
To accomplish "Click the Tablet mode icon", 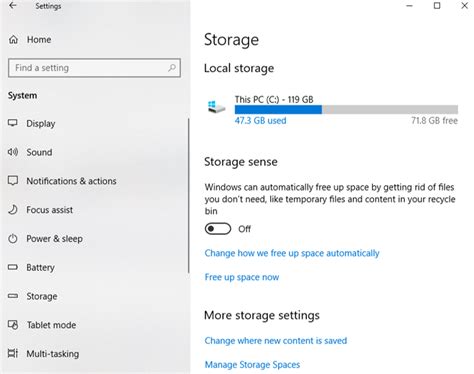I will 13,325.
